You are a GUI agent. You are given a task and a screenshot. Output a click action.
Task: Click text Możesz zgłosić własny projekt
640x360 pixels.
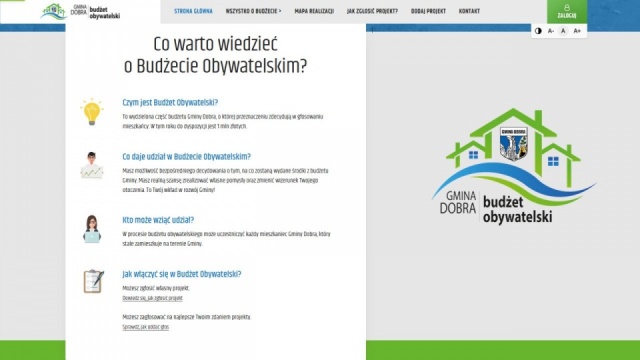click(156, 288)
